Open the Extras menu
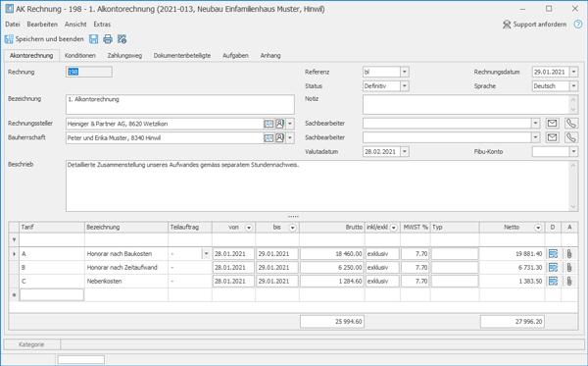Viewport: 588px width, 366px height. click(x=102, y=25)
